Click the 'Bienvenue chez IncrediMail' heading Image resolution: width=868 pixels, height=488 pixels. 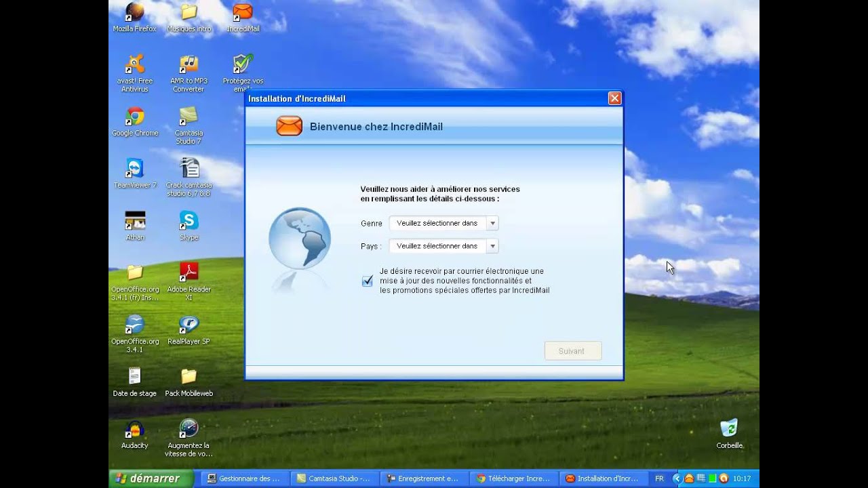(376, 127)
